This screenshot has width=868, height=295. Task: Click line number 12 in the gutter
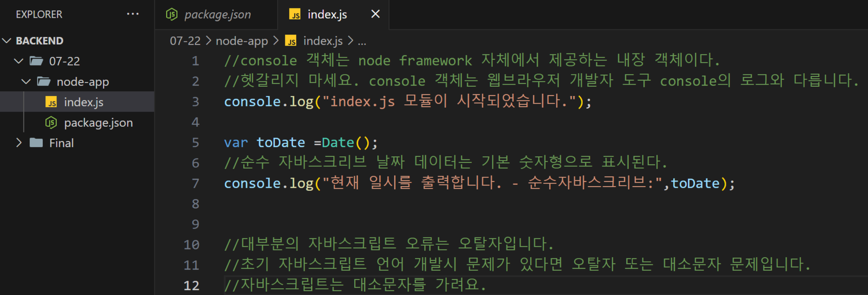(191, 286)
